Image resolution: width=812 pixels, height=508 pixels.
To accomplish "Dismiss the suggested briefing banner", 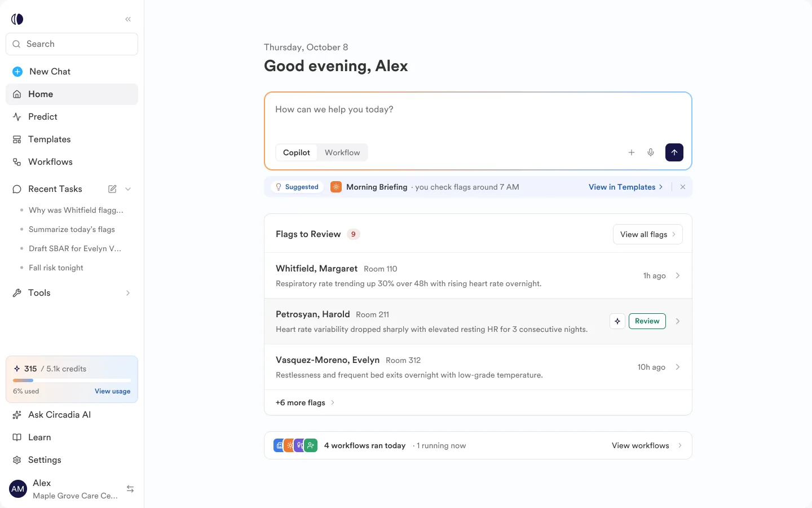I will 683,187.
